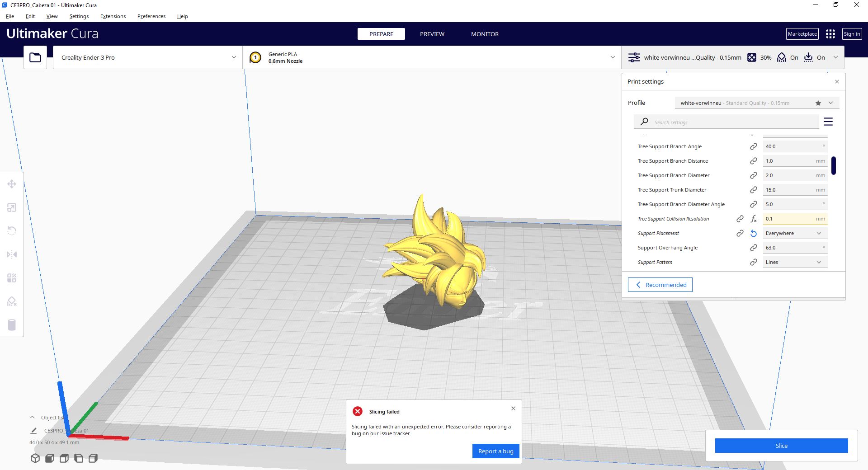Open the profile white-vorwinneu dropdown
Viewport: 868px width, 470px height.
[757, 103]
